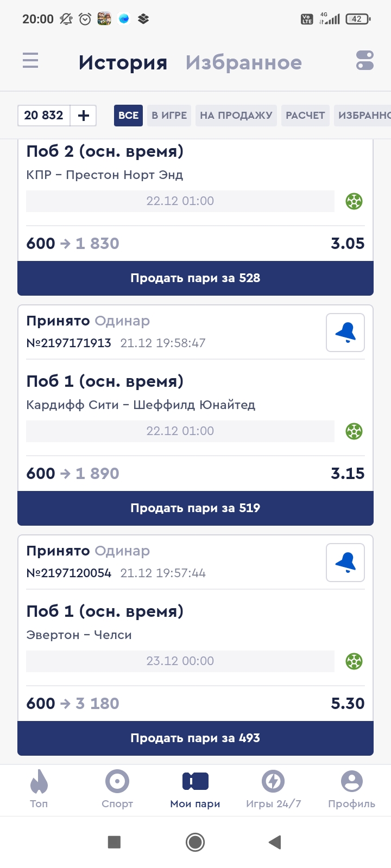Tap the football icon on the Cardiff City bet

coord(354,431)
